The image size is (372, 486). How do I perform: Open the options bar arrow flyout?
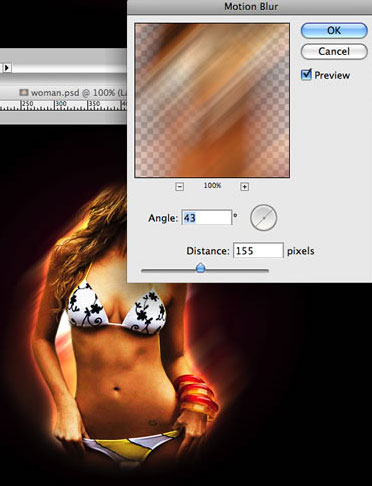coord(7,68)
